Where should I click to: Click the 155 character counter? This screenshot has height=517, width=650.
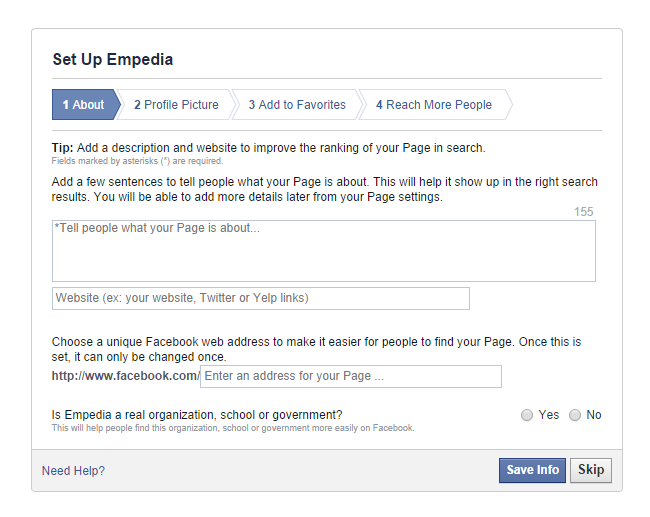[584, 212]
